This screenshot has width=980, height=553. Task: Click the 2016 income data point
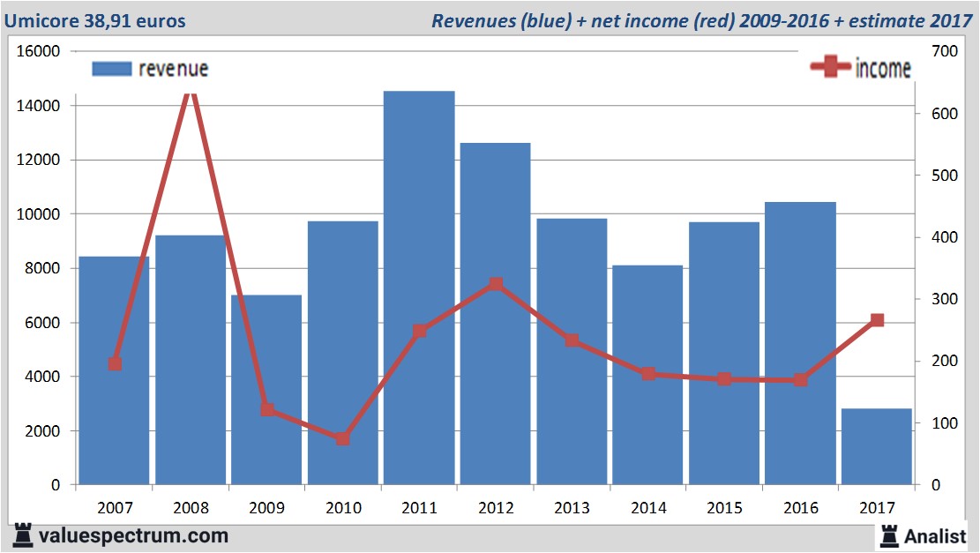[801, 380]
